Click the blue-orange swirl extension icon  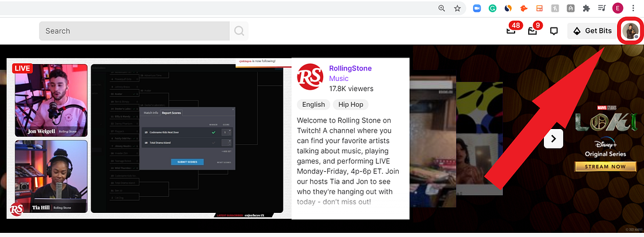tap(508, 8)
